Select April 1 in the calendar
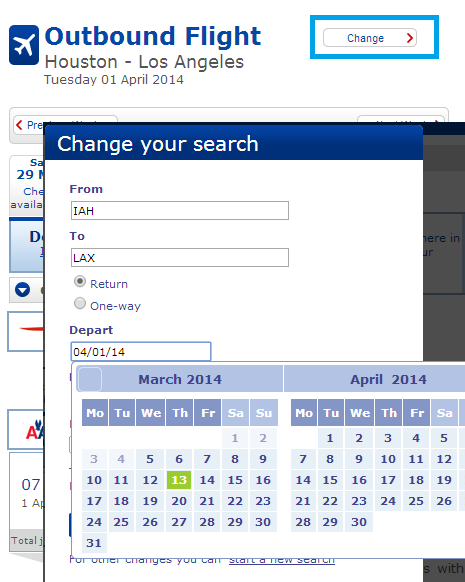 click(330, 438)
